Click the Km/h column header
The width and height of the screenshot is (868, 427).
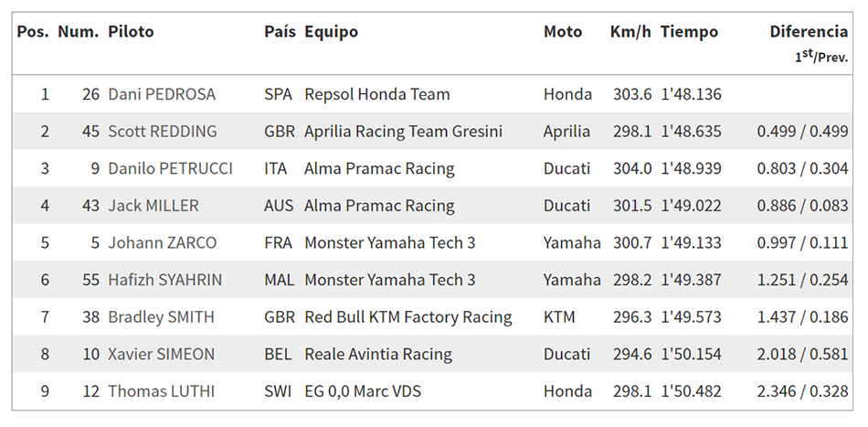click(630, 32)
